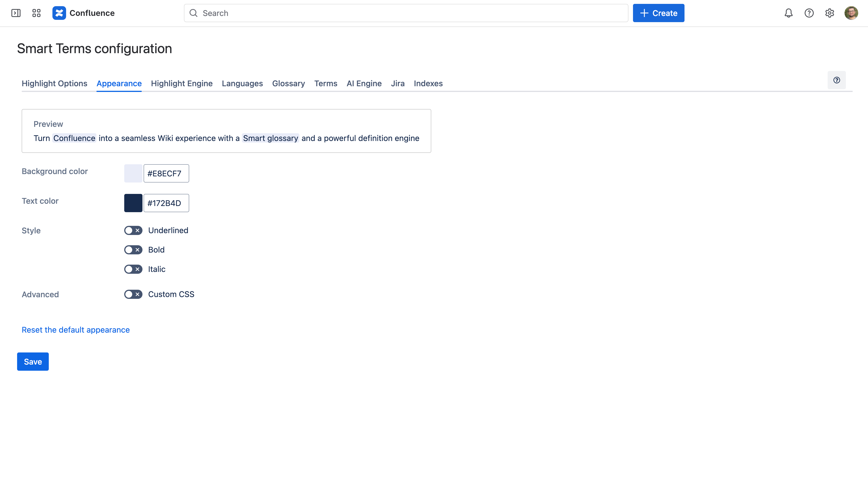The image size is (868, 485).
Task: Enable the Custom CSS switch
Action: (x=133, y=295)
